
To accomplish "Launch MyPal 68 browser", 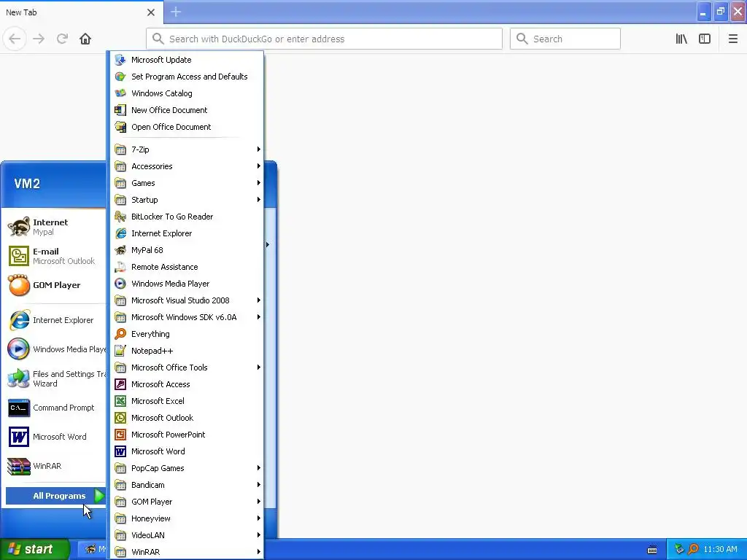I will tap(187, 250).
